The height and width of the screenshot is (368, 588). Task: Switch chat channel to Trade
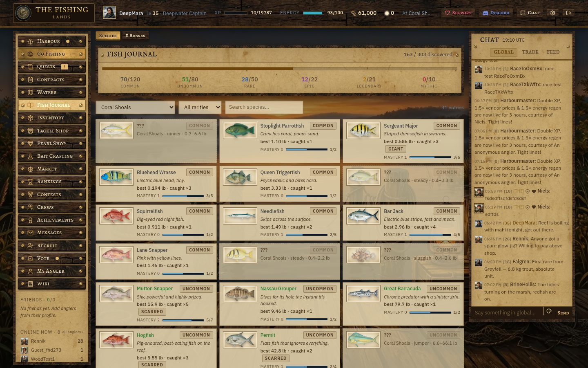pos(530,52)
